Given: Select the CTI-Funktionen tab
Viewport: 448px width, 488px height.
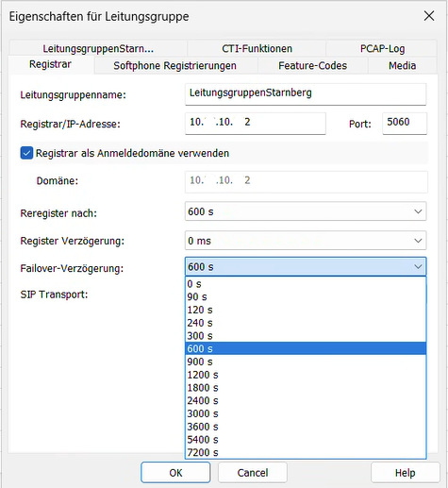Looking at the screenshot, I should [x=257, y=48].
